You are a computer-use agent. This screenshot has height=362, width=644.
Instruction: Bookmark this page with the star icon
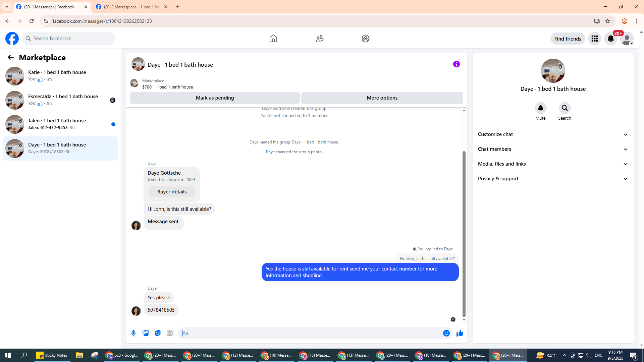pos(608,21)
